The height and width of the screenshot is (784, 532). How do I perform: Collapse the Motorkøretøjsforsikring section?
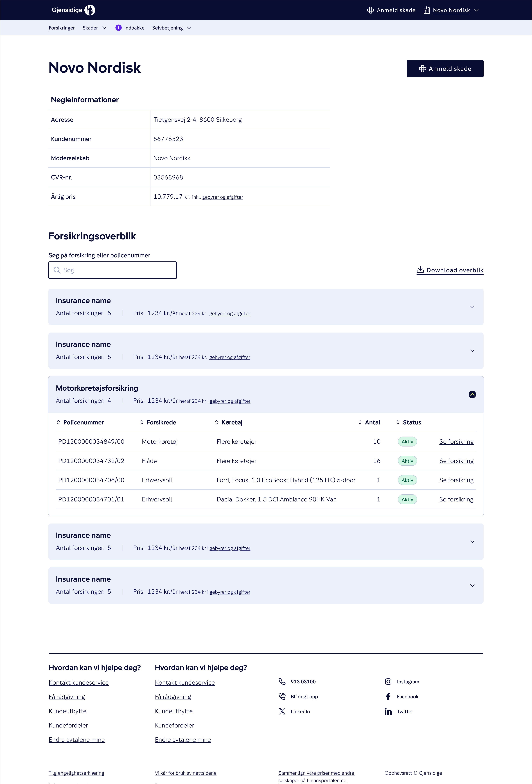(x=472, y=394)
